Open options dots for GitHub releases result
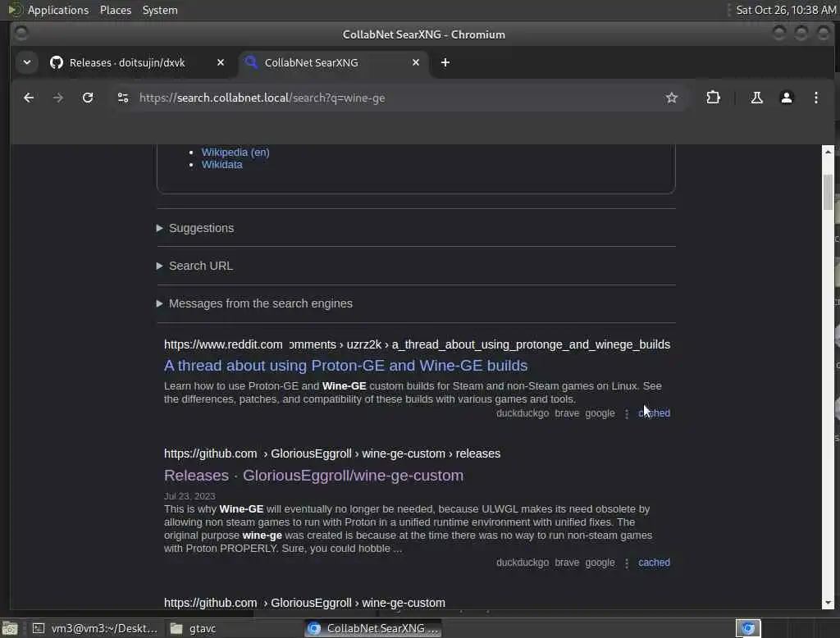 (626, 563)
